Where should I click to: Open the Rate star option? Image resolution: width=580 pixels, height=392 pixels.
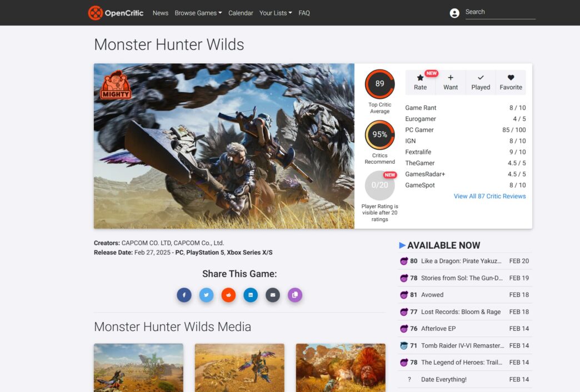(x=420, y=82)
